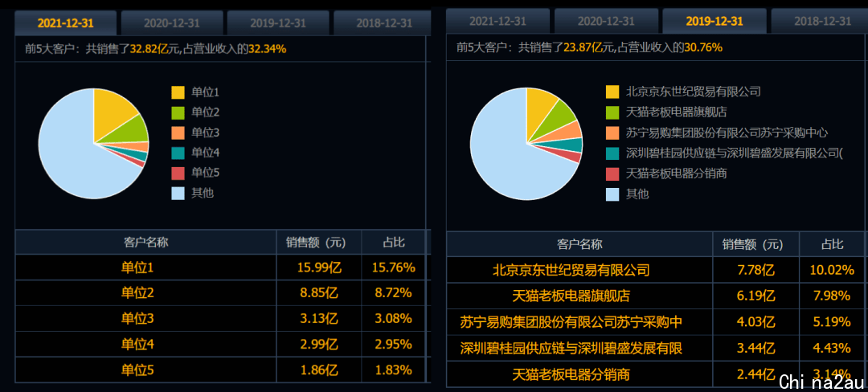Click the 8.85亿 sales amount cell
The width and height of the screenshot is (868, 392).
pyautogui.click(x=319, y=293)
